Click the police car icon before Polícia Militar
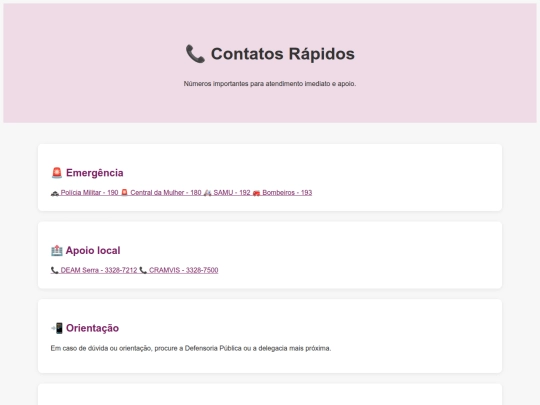 coord(55,193)
